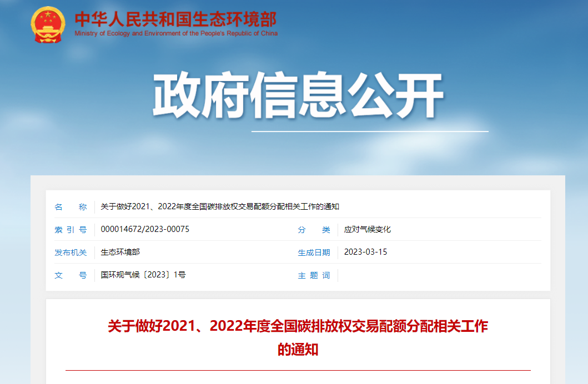
Task: Select the date 2023-03-15
Action: (x=365, y=252)
